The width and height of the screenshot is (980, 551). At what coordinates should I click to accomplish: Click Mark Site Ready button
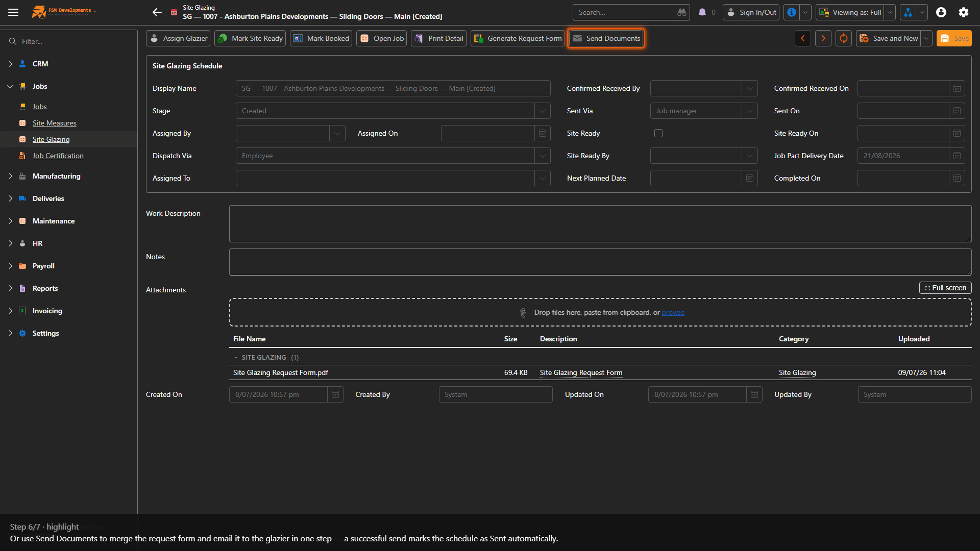pos(250,38)
